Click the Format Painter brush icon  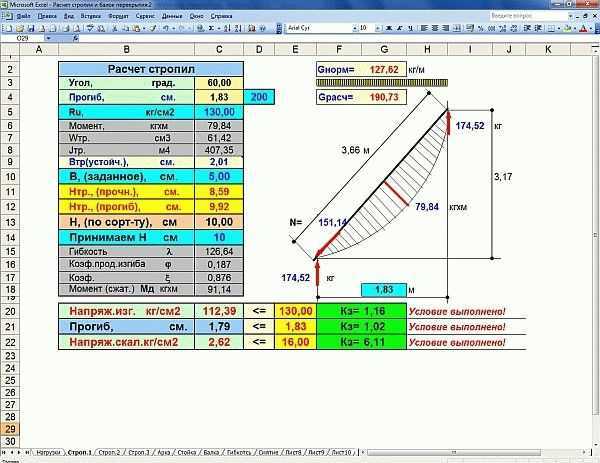(x=153, y=28)
